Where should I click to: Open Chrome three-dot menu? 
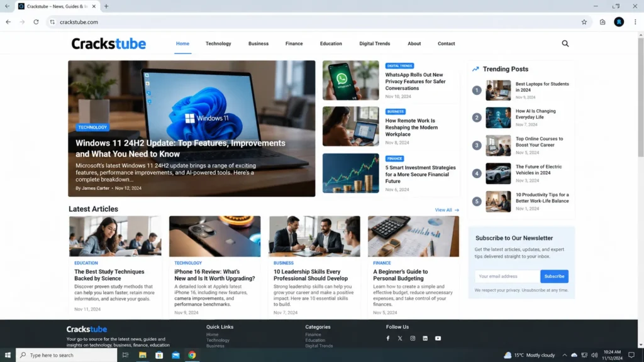[x=635, y=22]
